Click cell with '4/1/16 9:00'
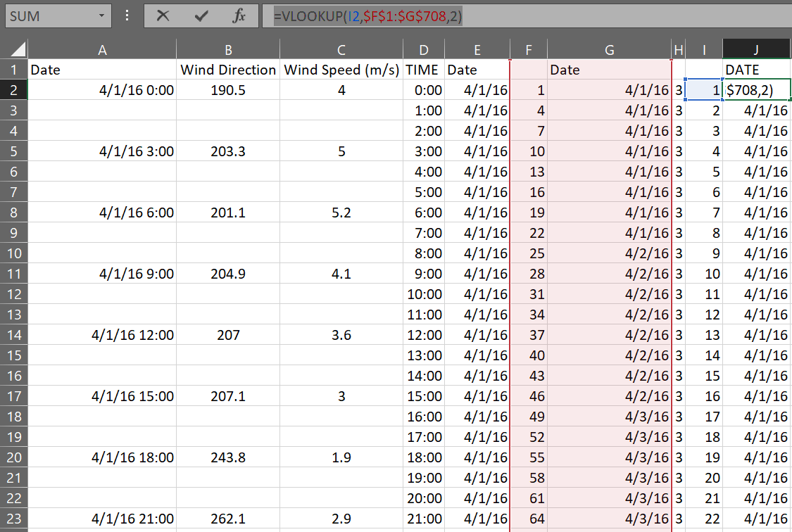792x532 pixels. 102,274
